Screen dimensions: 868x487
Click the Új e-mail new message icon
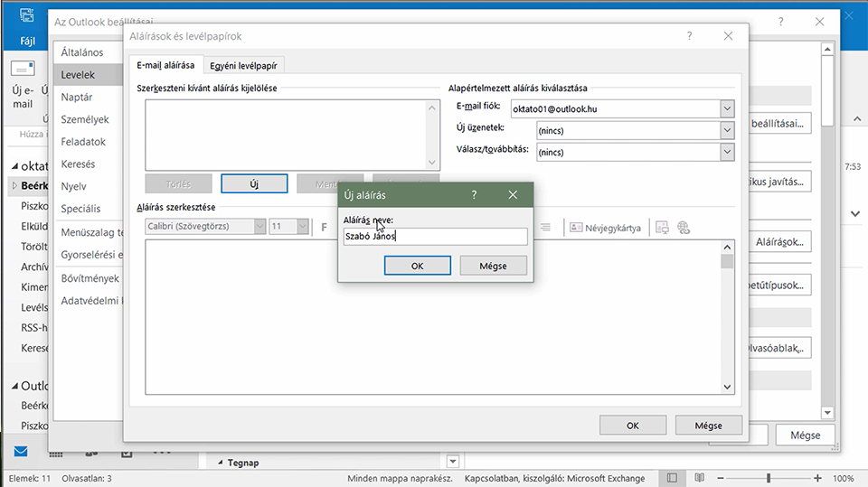tap(23, 69)
